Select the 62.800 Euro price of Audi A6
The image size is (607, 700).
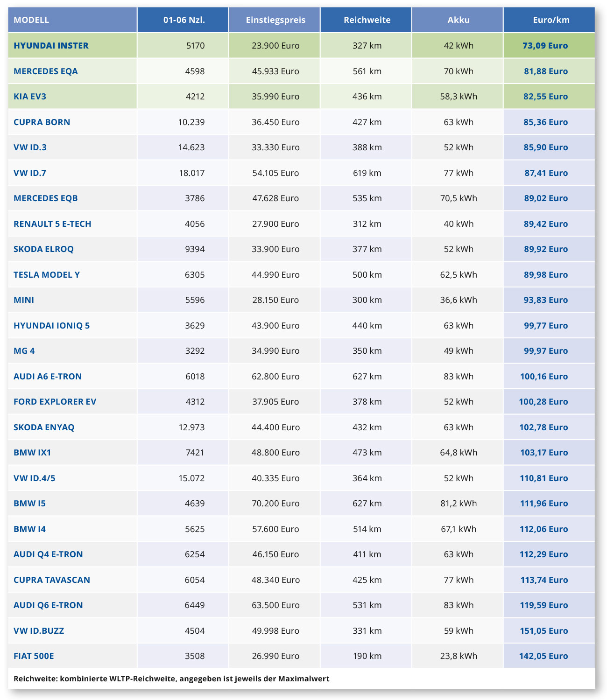click(x=275, y=377)
